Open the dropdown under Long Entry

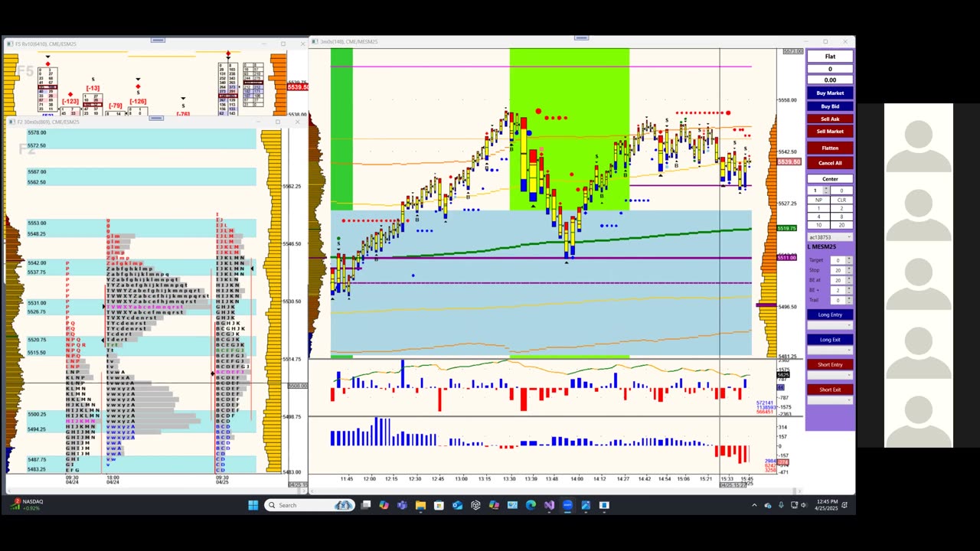(x=830, y=325)
